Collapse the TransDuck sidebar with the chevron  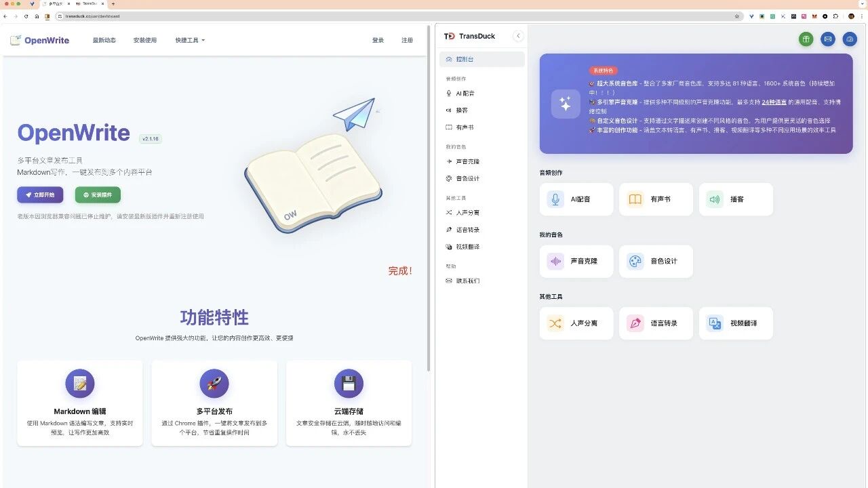point(518,36)
